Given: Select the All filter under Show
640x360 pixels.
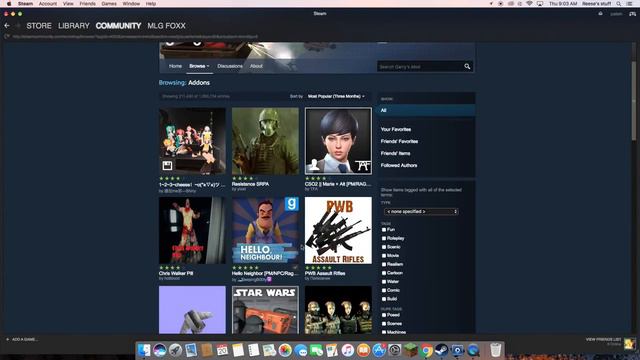Looking at the screenshot, I should 426,110.
